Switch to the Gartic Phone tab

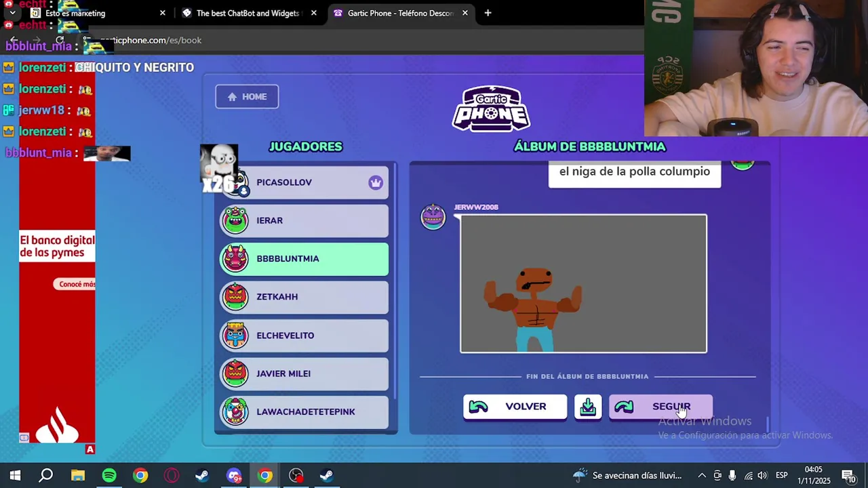[400, 13]
